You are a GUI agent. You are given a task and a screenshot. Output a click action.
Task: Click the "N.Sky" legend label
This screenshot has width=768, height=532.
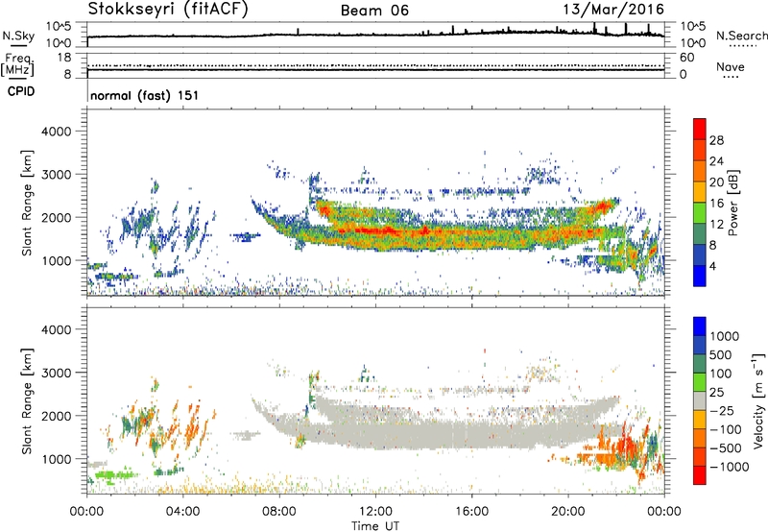coord(18,36)
